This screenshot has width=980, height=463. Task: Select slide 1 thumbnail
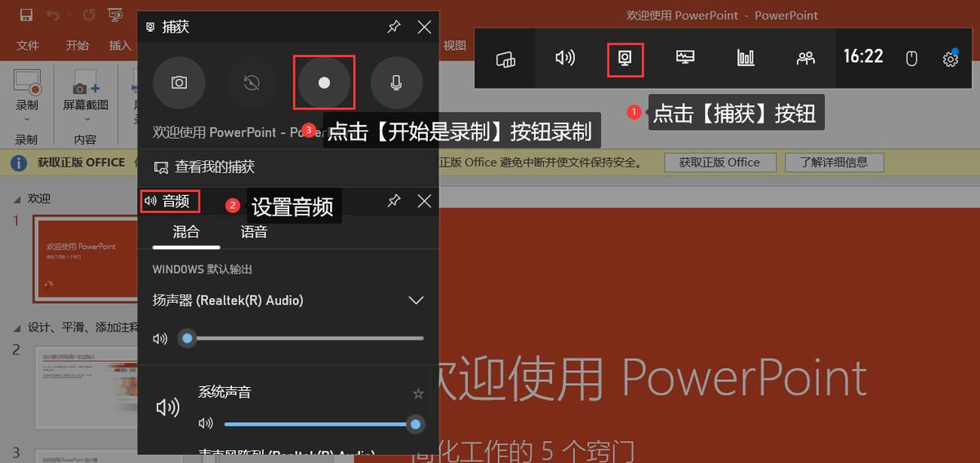tap(85, 258)
